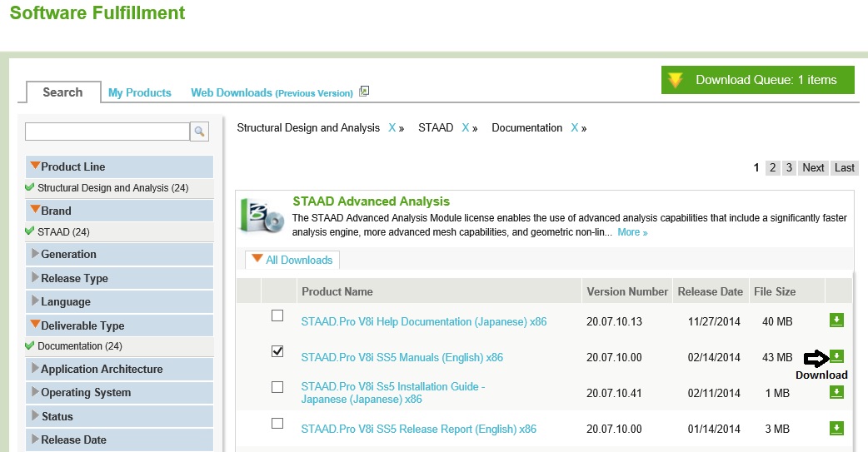Open the Download Queue: 1 items button
This screenshot has width=868, height=452.
pos(758,80)
